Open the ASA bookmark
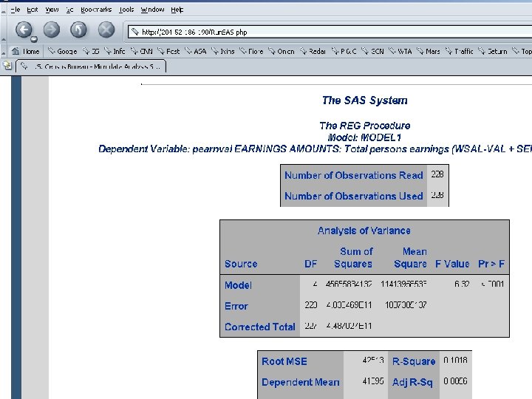The width and height of the screenshot is (532, 399). click(x=196, y=51)
